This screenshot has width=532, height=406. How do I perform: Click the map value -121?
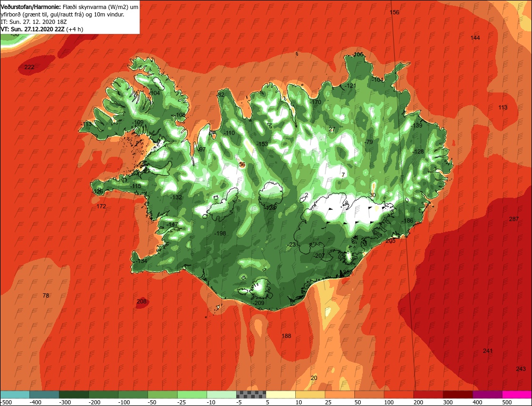click(x=350, y=86)
